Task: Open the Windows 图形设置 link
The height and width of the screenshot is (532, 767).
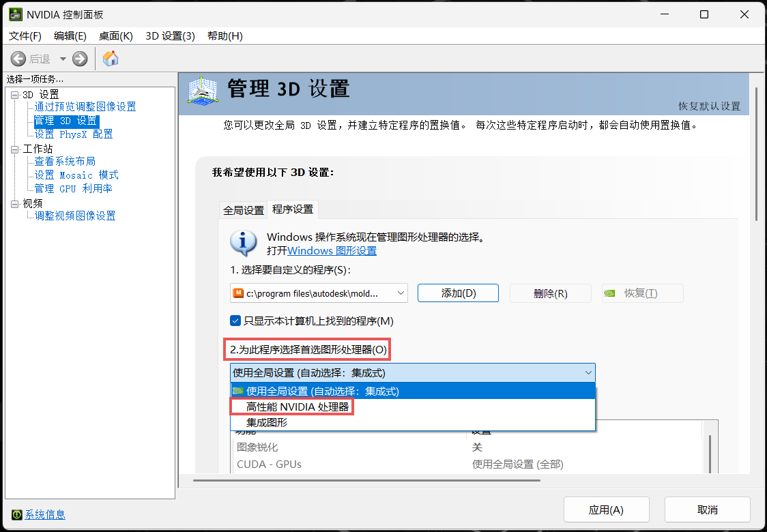Action: tap(332, 251)
